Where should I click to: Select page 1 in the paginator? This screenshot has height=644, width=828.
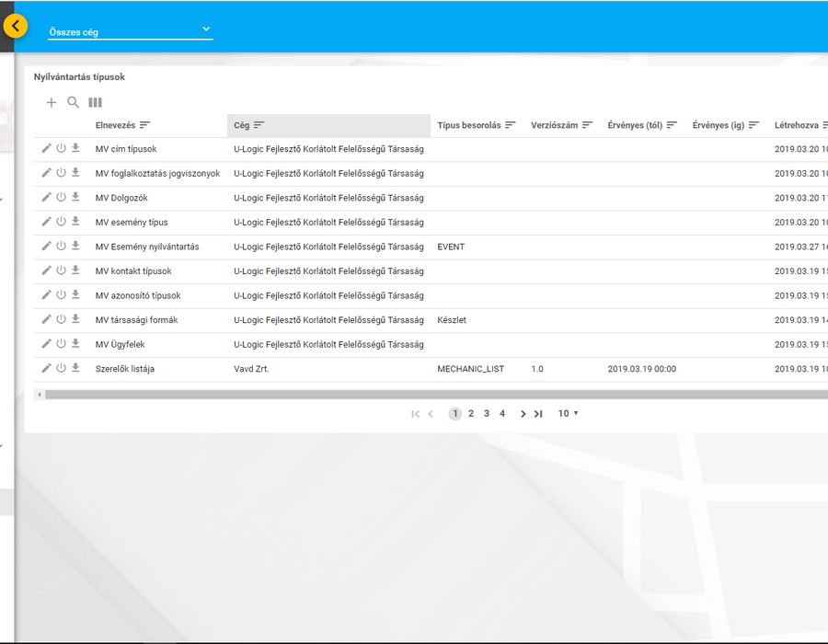(x=454, y=414)
